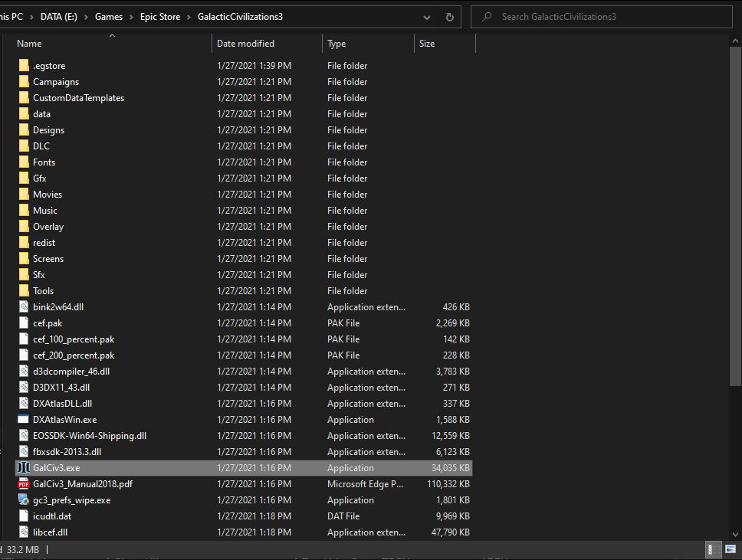Image resolution: width=742 pixels, height=560 pixels.
Task: Click the Microsoft Edge P... type cell
Action: (366, 484)
